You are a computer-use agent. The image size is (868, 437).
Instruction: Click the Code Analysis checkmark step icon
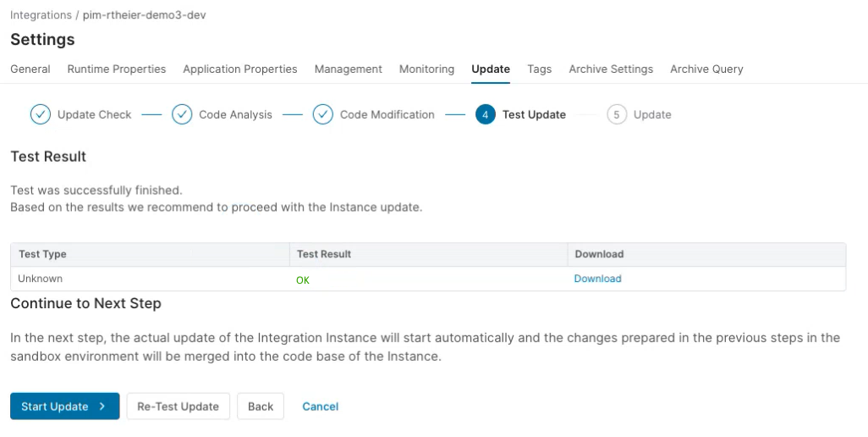point(182,114)
